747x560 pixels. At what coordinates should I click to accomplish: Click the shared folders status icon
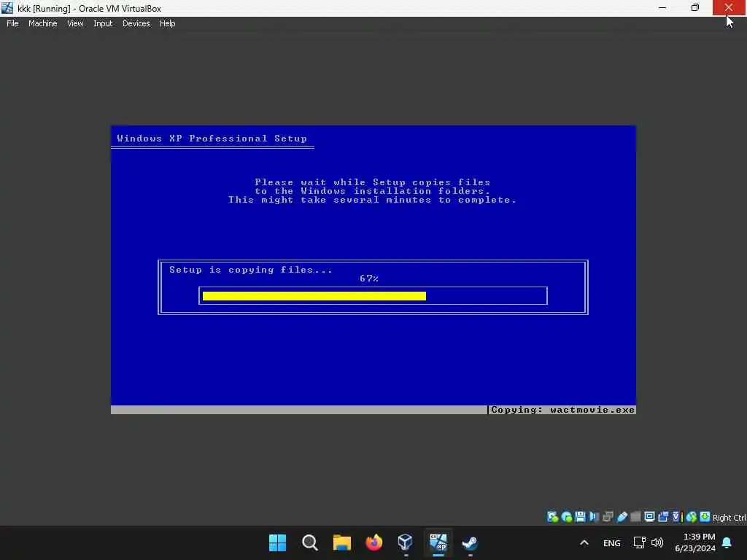click(635, 517)
